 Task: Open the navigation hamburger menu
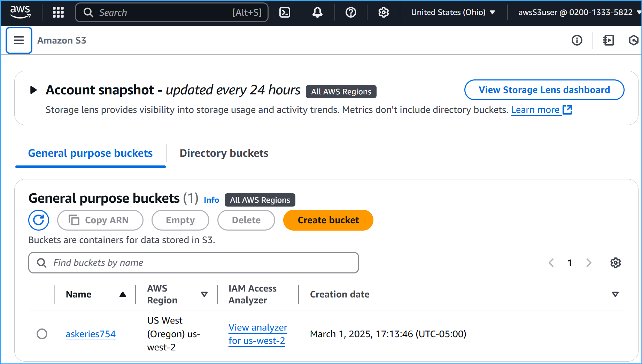click(19, 40)
